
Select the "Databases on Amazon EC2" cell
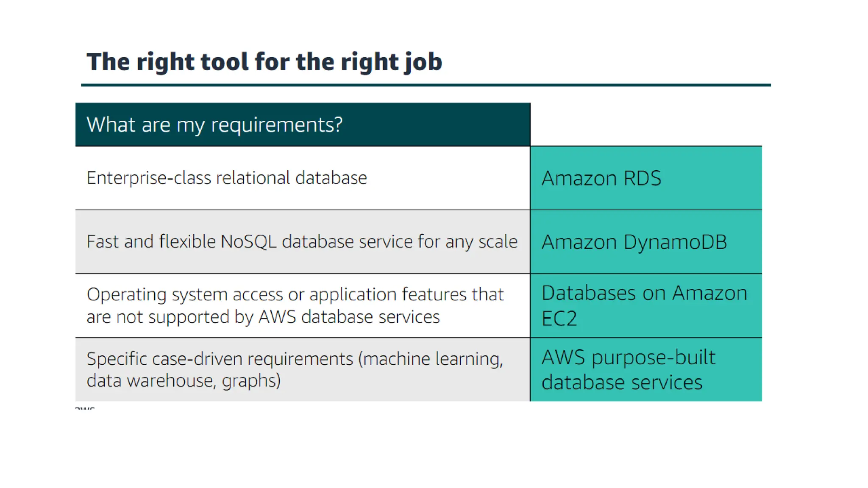click(x=645, y=305)
